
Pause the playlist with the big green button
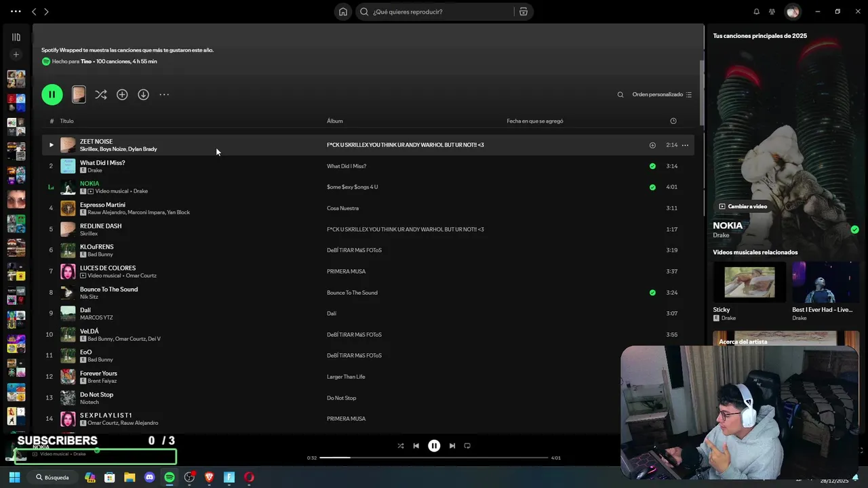52,94
